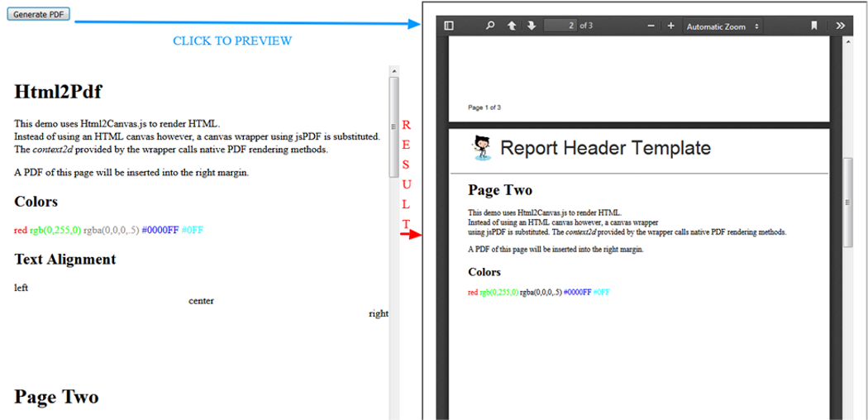Click the Report Header Template title

click(605, 148)
